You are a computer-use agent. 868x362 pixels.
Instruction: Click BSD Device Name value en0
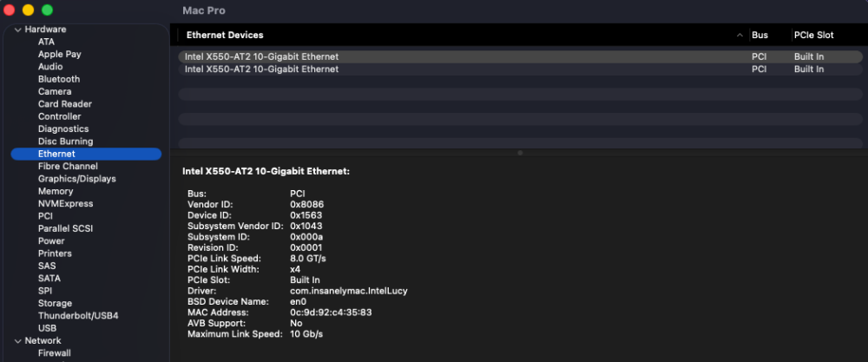pyautogui.click(x=298, y=302)
